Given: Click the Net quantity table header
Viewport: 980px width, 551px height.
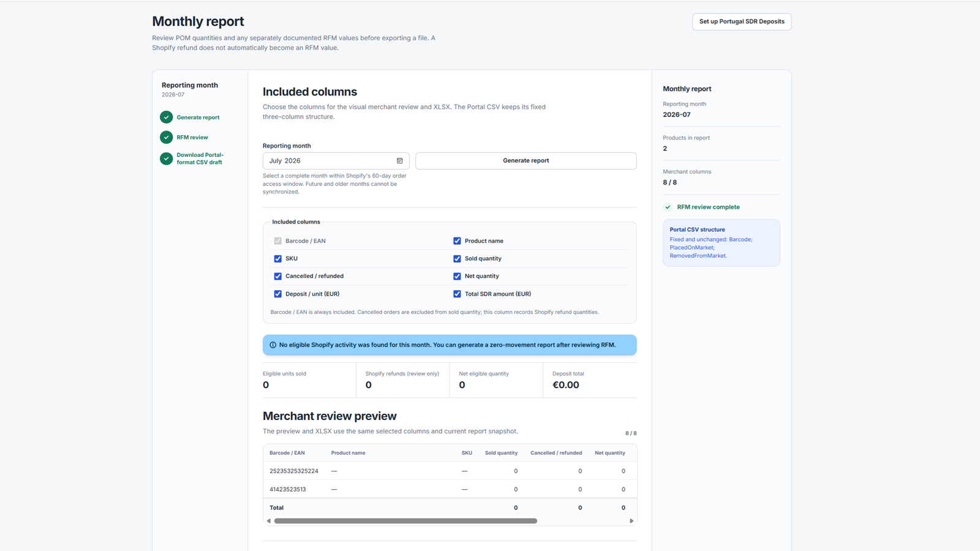Looking at the screenshot, I should (610, 453).
